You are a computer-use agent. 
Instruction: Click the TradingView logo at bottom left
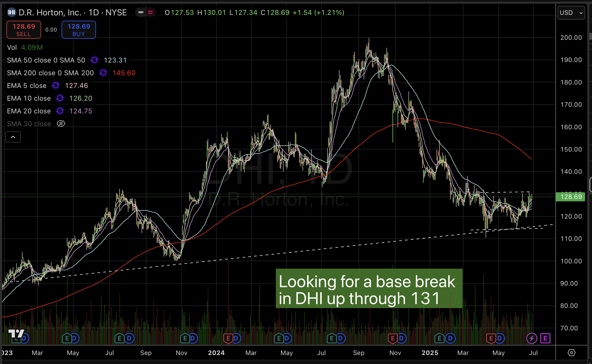[16, 334]
